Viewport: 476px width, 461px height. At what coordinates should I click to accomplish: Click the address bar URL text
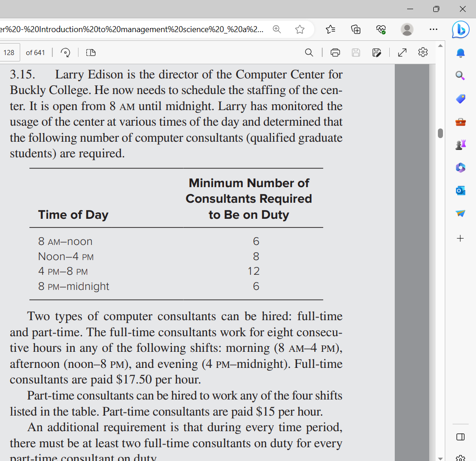pos(132,29)
